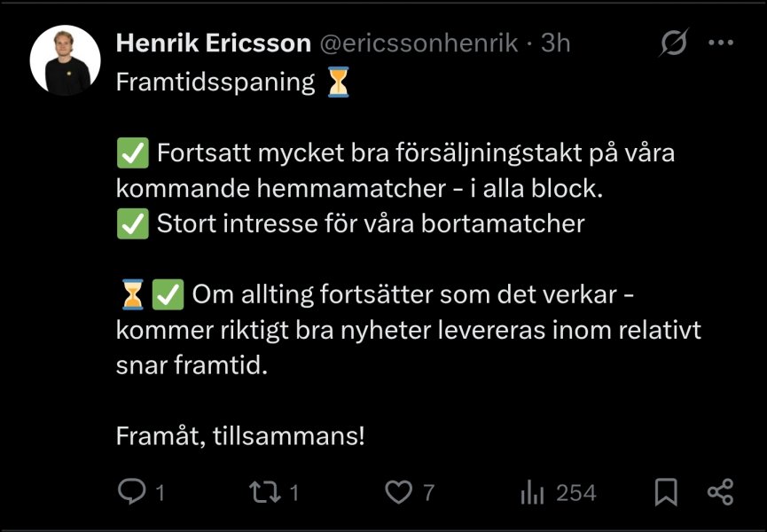This screenshot has width=767, height=532.
Task: Click the hourglass emoji after Framtidsspaning
Action: tap(338, 82)
